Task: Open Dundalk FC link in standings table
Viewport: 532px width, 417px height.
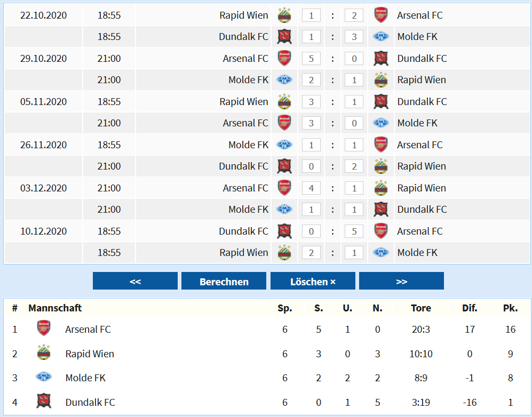Action: pos(90,402)
